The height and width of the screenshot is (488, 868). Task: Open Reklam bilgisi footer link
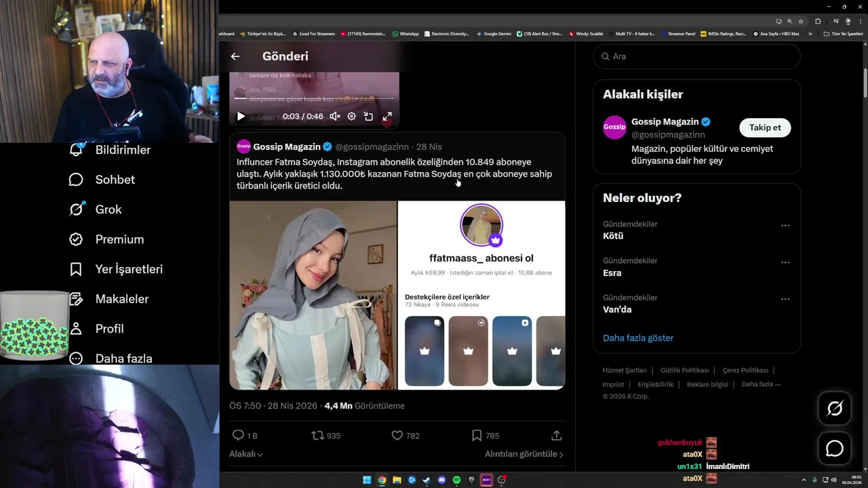pos(707,384)
